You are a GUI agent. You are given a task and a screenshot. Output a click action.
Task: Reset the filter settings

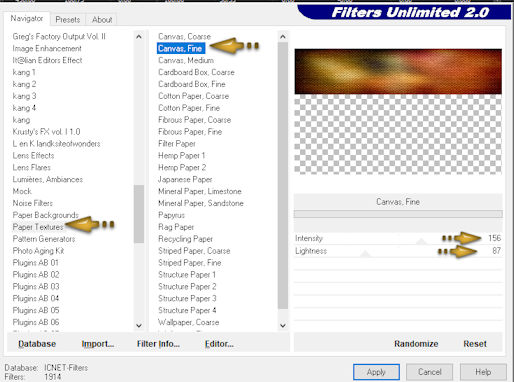pyautogui.click(x=475, y=344)
